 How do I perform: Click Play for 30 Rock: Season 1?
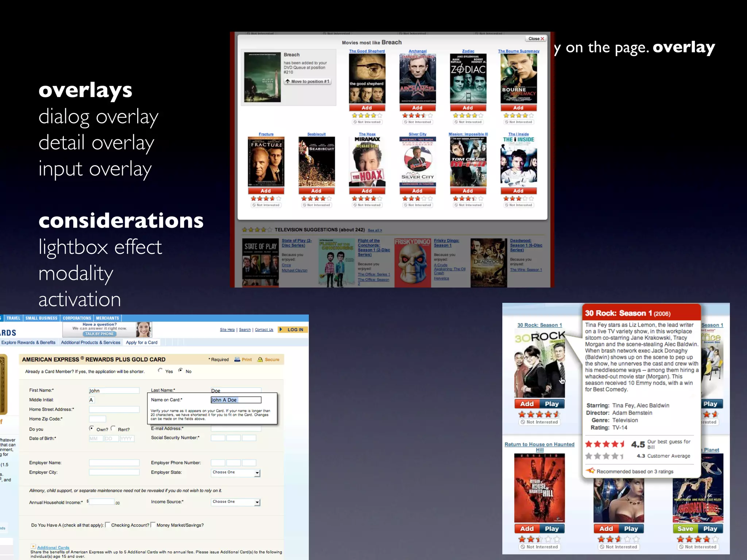(552, 404)
